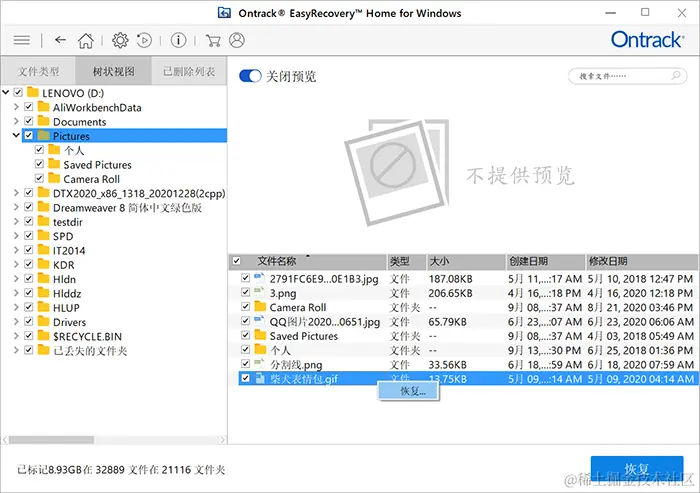Sort by the 大小 column header
700x493 pixels.
tap(466, 261)
